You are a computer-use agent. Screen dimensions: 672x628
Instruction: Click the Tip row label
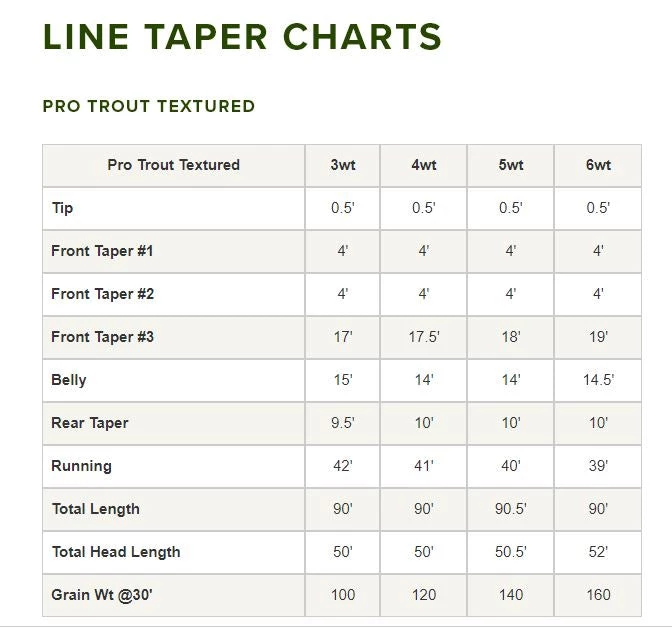pos(62,208)
